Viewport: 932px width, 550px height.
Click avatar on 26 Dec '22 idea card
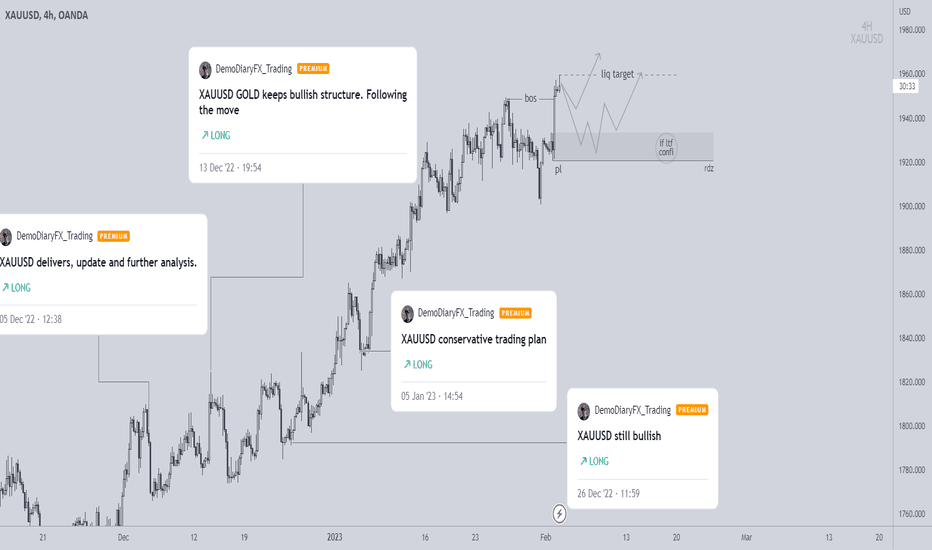tap(584, 411)
